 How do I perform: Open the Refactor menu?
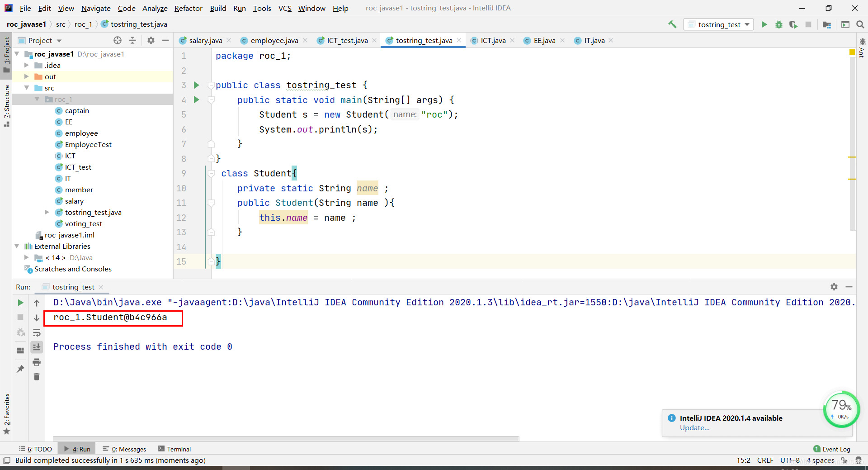[x=189, y=8]
